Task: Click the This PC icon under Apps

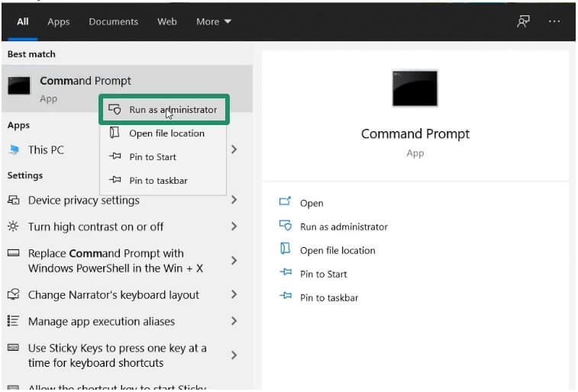Action: (x=14, y=150)
